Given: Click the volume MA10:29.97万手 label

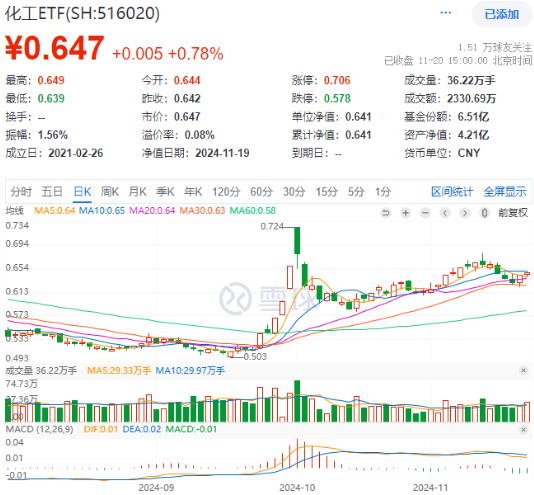Looking at the screenshot, I should (190, 371).
